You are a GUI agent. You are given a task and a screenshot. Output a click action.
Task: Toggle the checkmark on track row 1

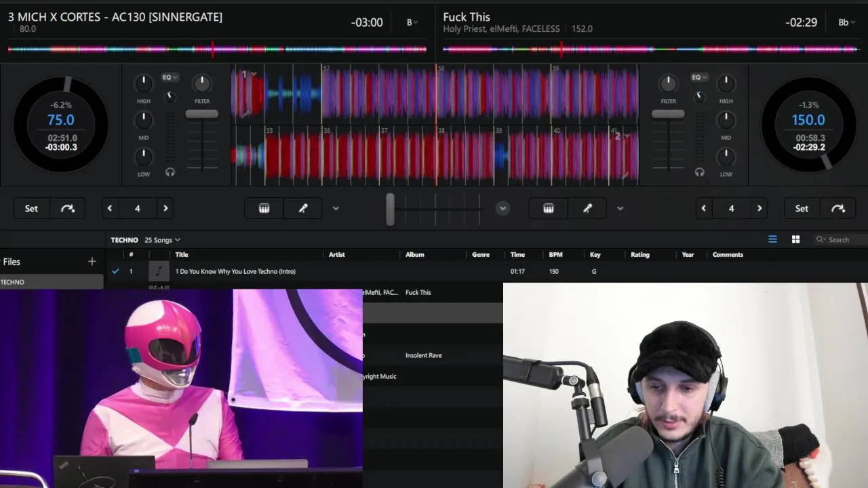click(x=115, y=271)
